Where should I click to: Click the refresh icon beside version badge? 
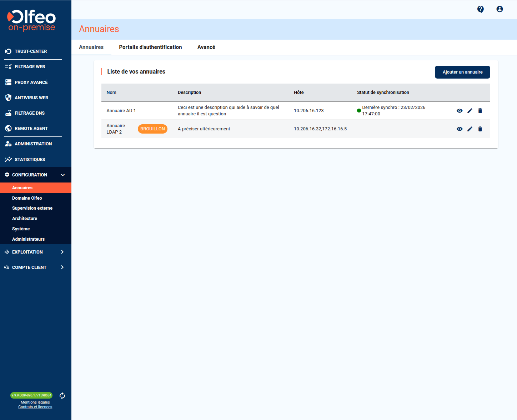(x=62, y=396)
